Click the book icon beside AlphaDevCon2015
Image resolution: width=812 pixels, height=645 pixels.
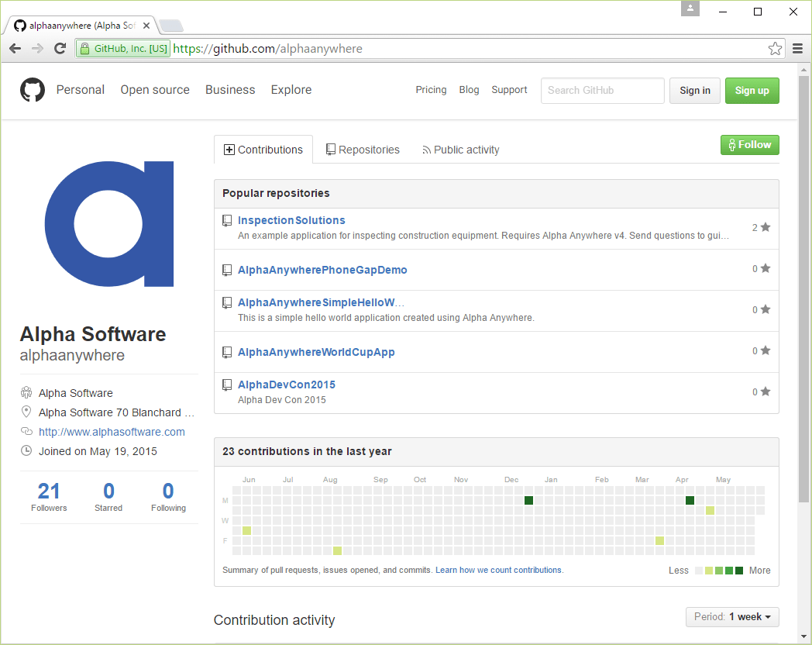pyautogui.click(x=226, y=385)
